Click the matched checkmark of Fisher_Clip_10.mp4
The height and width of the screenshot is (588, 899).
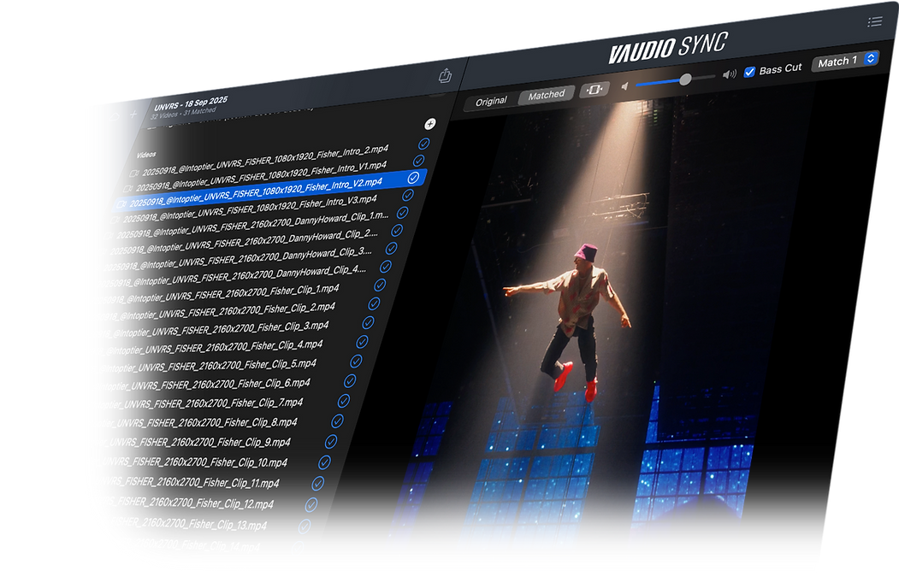click(324, 462)
